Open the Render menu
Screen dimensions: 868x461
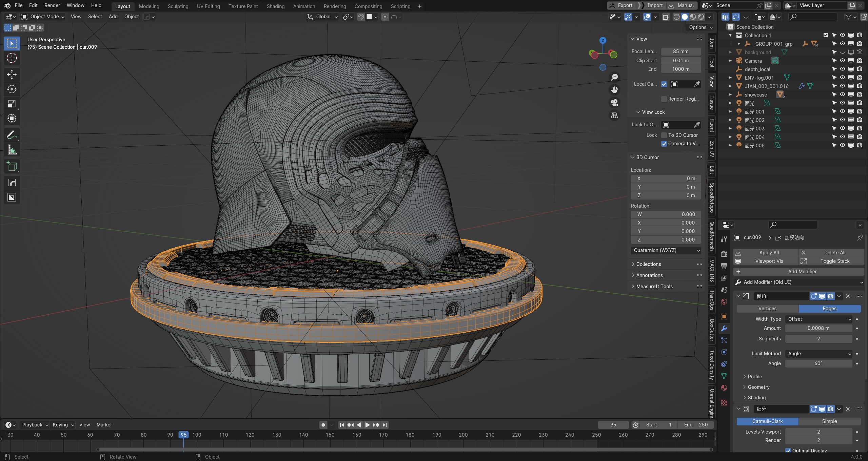52,5
